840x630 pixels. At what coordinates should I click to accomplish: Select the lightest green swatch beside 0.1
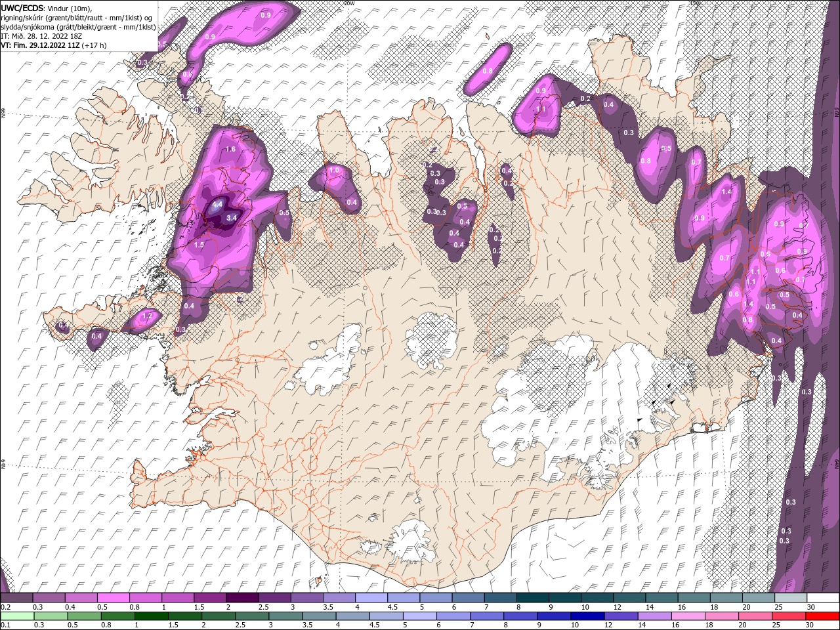(18, 616)
